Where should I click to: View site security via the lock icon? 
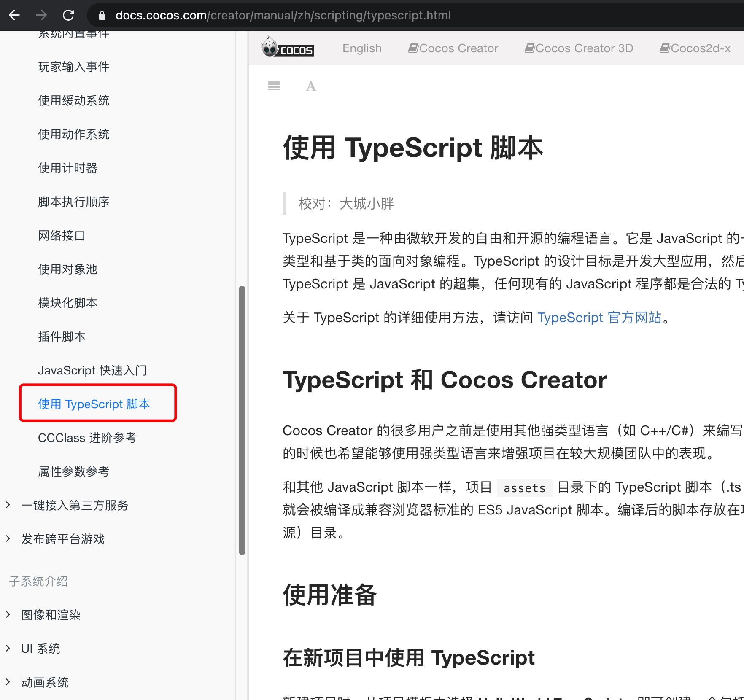tap(102, 16)
